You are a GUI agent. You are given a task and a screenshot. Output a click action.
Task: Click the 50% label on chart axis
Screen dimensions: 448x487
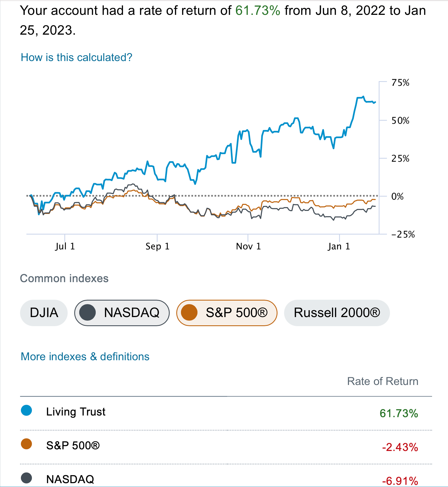[x=400, y=120]
